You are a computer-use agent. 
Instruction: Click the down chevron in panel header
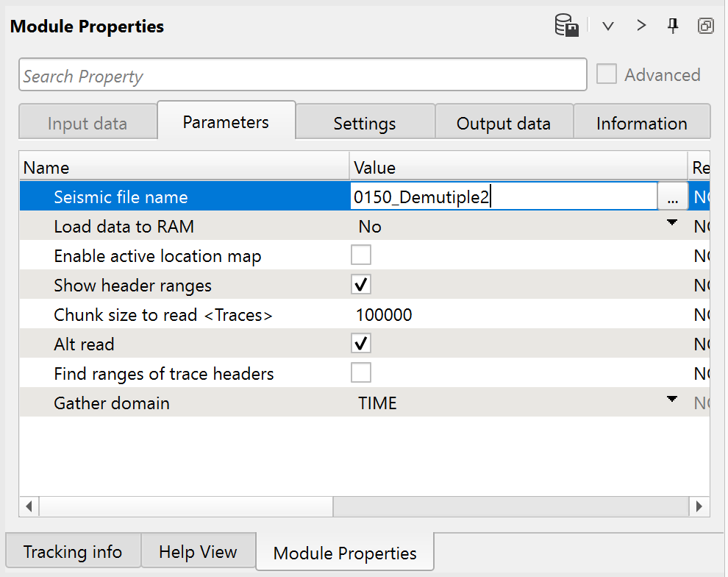click(608, 26)
